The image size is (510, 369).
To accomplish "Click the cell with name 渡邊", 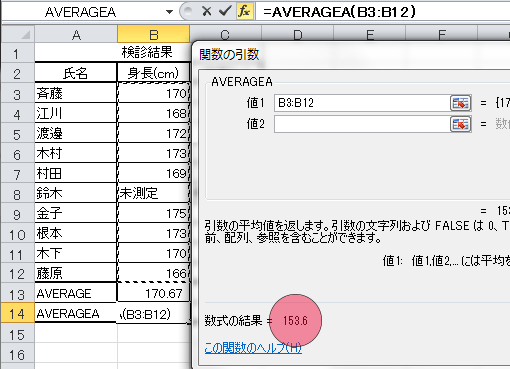I will [76, 133].
